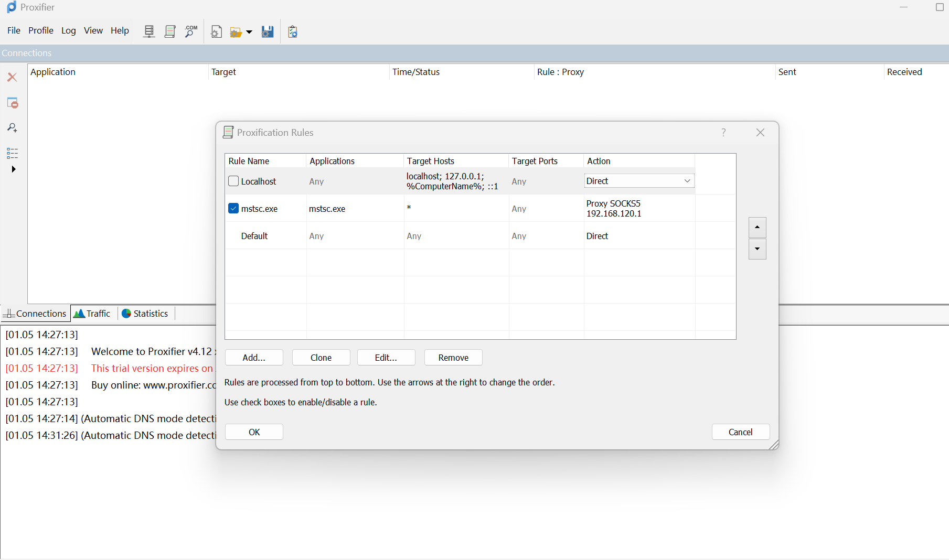Screen dimensions: 949x560
Task: Close the Proxification Rules dialog
Action: pyautogui.click(x=760, y=132)
